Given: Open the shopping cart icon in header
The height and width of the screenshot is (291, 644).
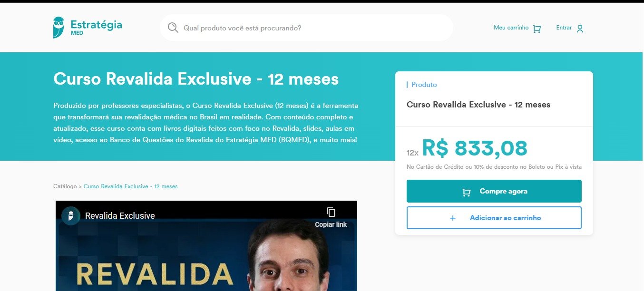Looking at the screenshot, I should (x=537, y=29).
